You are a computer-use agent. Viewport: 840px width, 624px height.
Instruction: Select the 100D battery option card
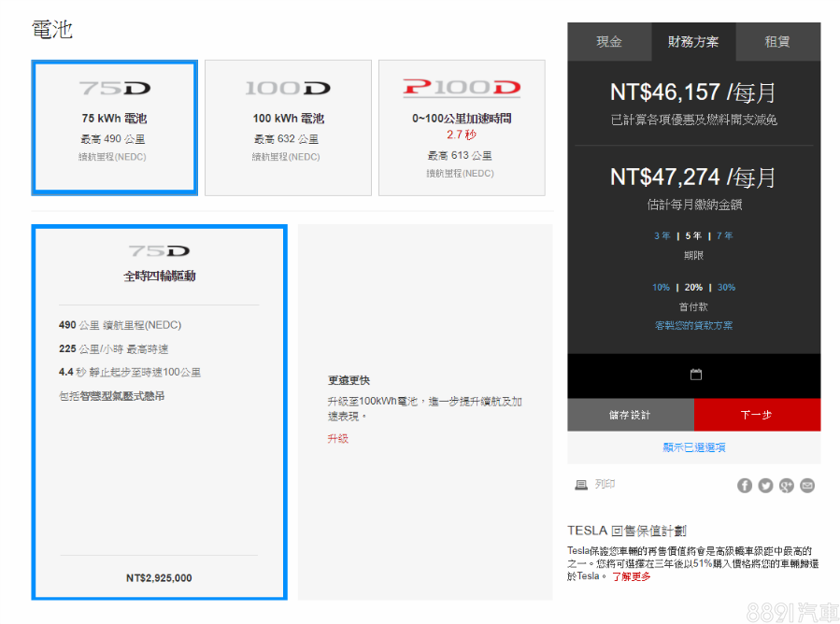coord(288,127)
